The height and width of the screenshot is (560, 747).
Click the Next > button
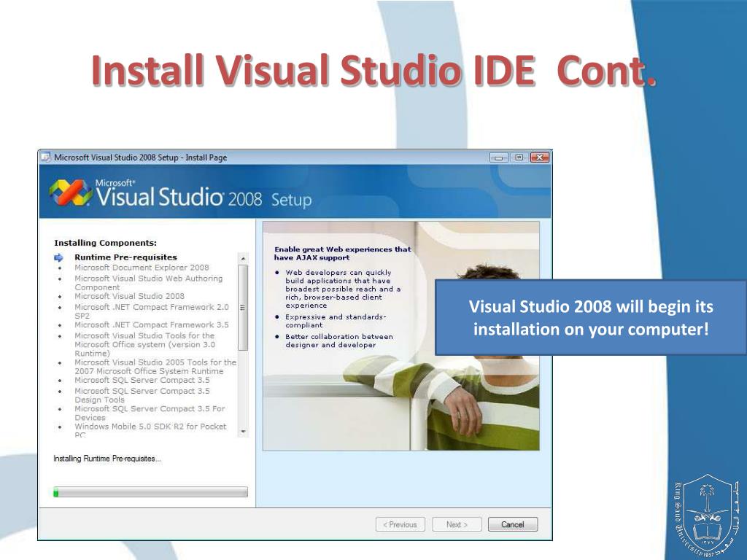[x=457, y=524]
